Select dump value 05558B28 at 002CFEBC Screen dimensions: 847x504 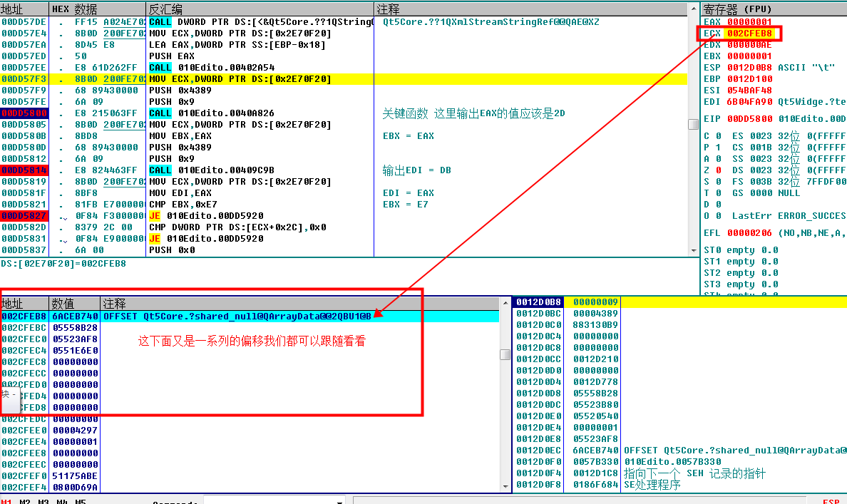(x=75, y=328)
